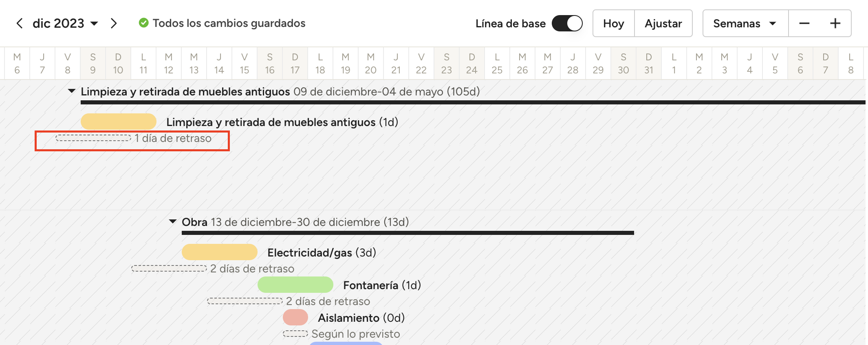868x345 pixels.
Task: Toggle the Línea de base switch
Action: pos(567,23)
